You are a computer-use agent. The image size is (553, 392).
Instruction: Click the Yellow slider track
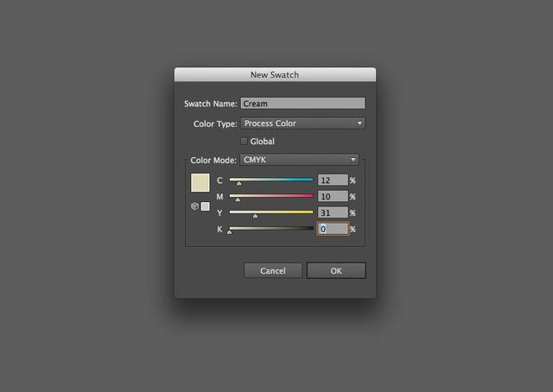[271, 212]
